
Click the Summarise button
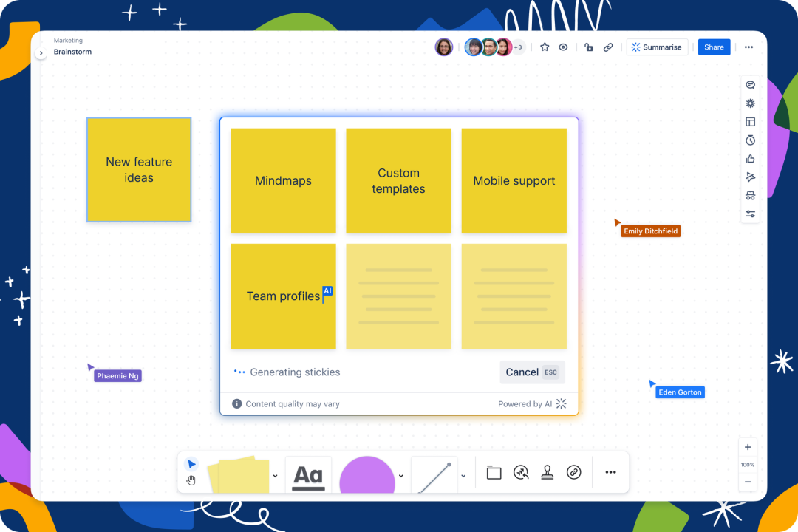pos(657,47)
